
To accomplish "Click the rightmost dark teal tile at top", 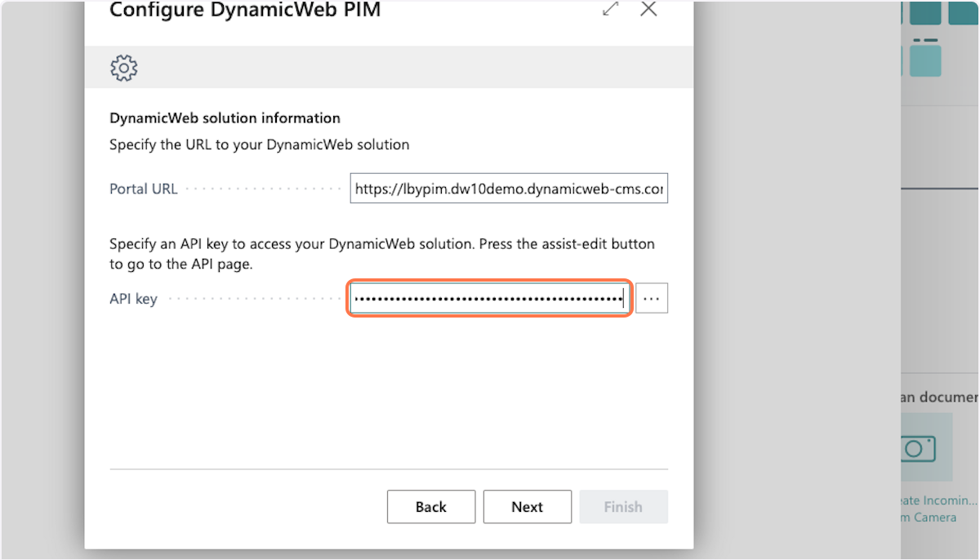I will [x=964, y=11].
